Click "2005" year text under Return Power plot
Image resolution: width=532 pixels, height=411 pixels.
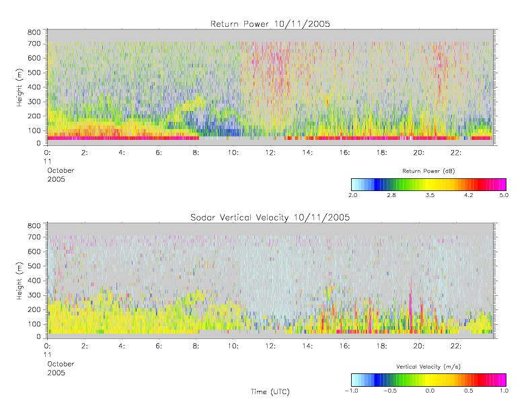pyautogui.click(x=56, y=179)
